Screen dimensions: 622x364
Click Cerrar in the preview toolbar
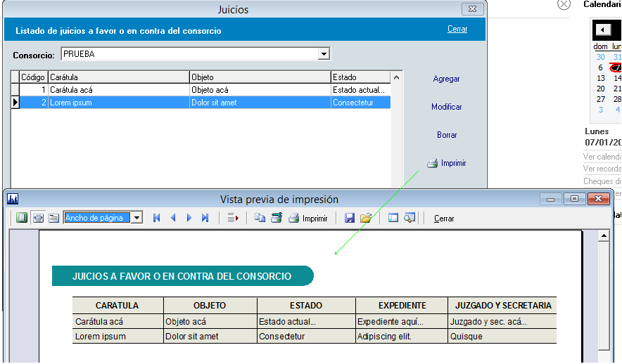(x=444, y=219)
